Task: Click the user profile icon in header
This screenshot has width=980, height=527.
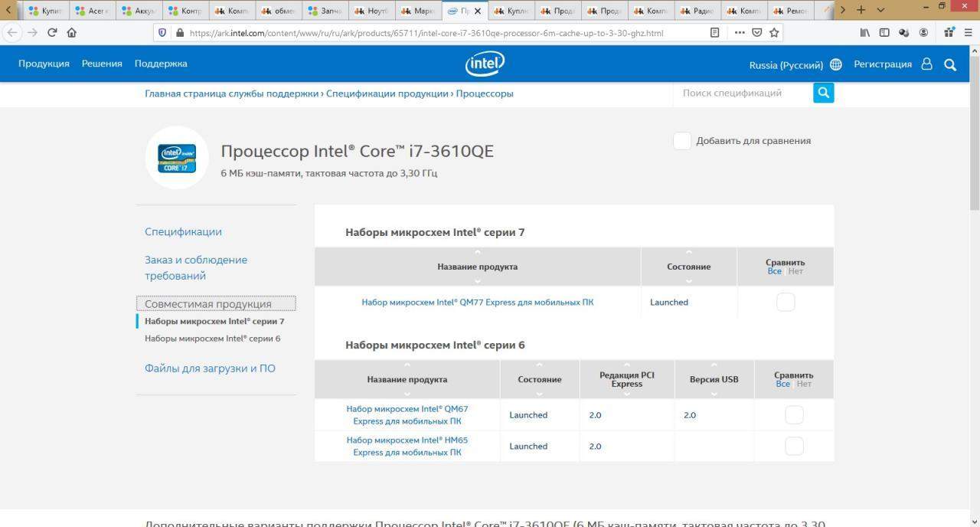Action: [x=926, y=64]
